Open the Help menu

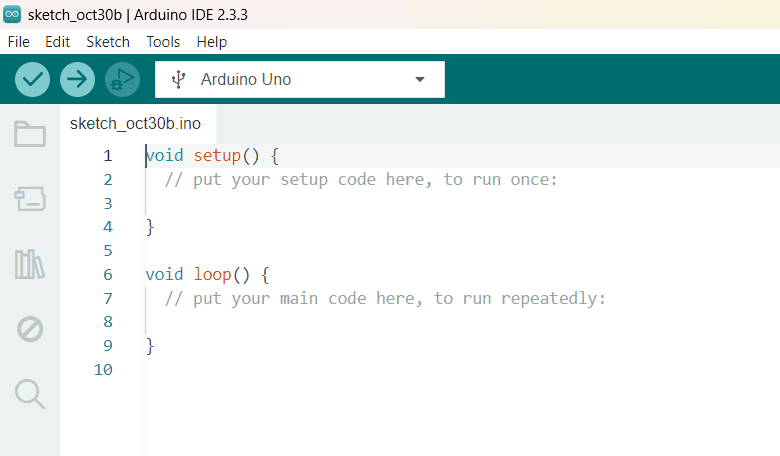(x=211, y=42)
